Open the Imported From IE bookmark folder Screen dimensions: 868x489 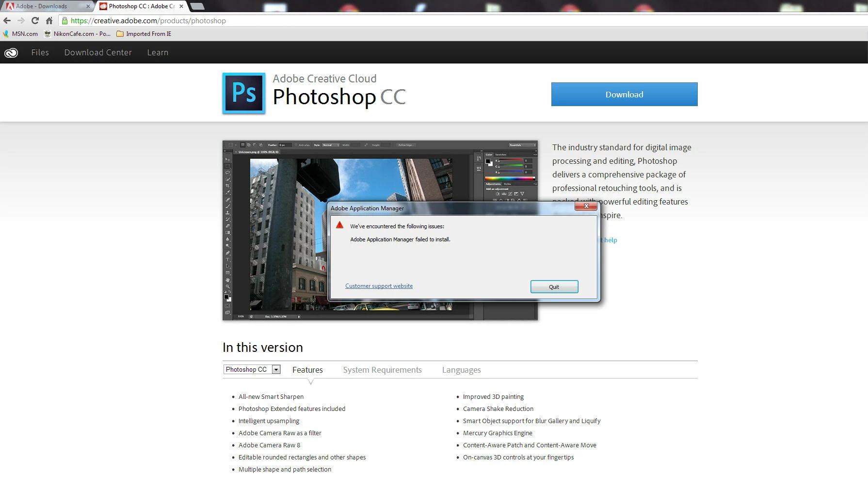coord(144,34)
